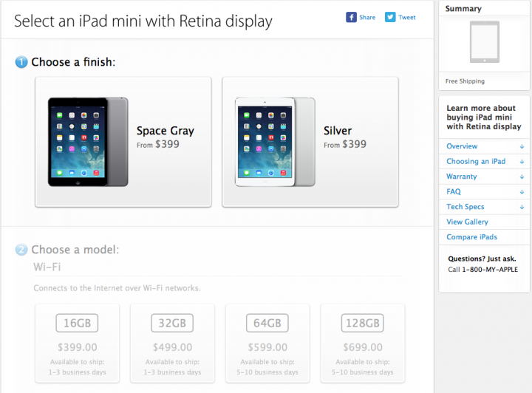Expand the Choosing an iPad arrow
The image size is (532, 393).
click(522, 162)
